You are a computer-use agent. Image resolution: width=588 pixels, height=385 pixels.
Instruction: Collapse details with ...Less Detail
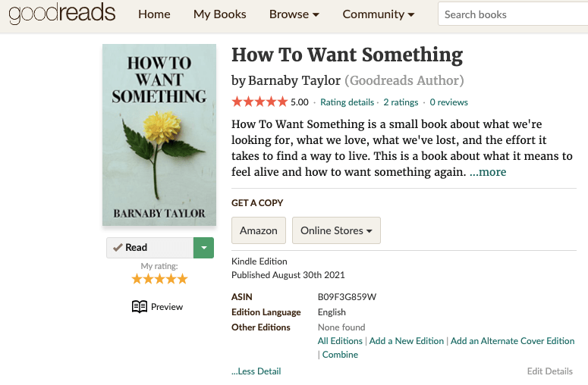click(256, 371)
